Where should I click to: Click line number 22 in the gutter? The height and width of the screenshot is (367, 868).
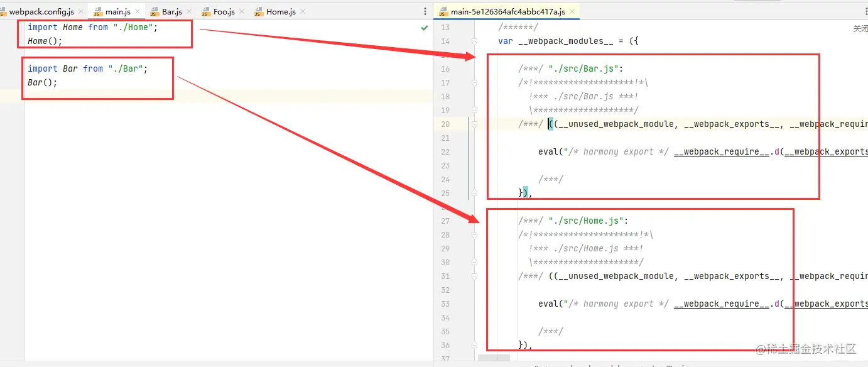click(445, 152)
